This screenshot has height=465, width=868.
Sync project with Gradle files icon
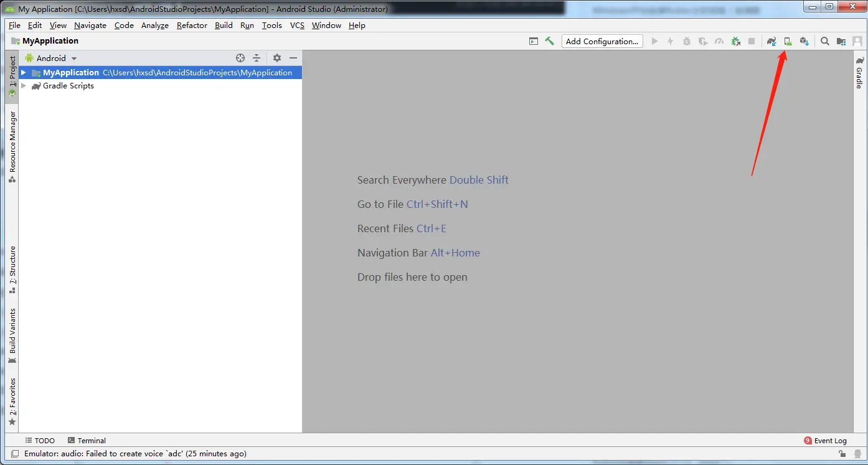(771, 42)
